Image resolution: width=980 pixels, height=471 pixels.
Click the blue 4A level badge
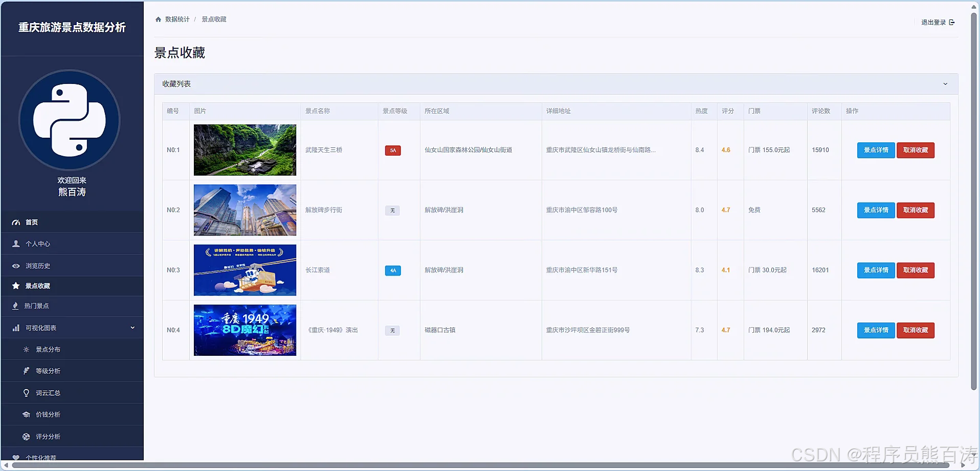pyautogui.click(x=393, y=270)
